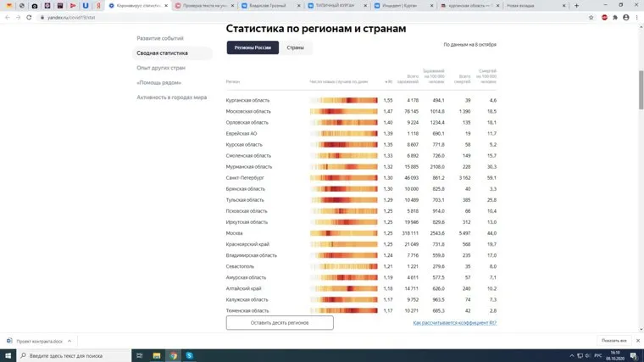Bookmark this page with star icon
This screenshot has width=644, height=362.
pyautogui.click(x=591, y=17)
